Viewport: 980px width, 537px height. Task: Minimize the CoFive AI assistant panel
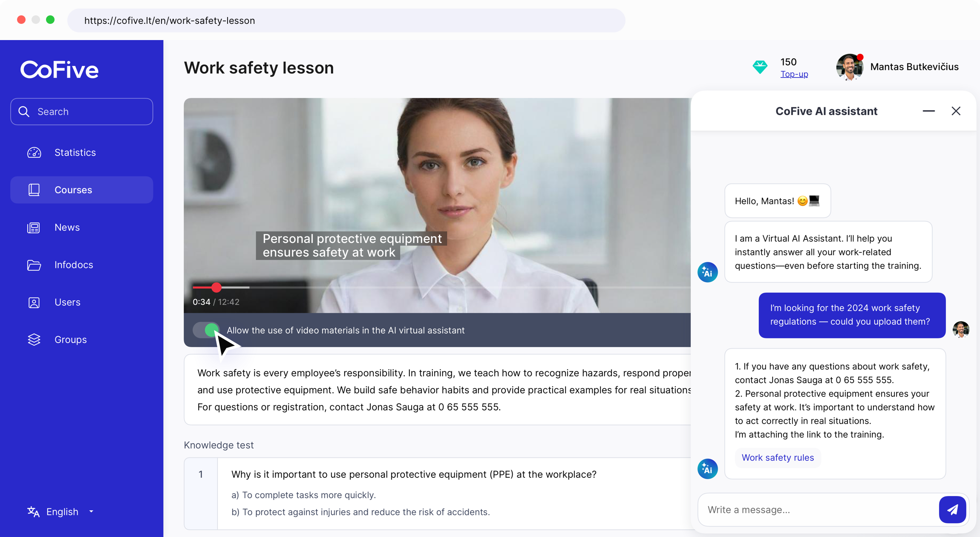coord(928,111)
